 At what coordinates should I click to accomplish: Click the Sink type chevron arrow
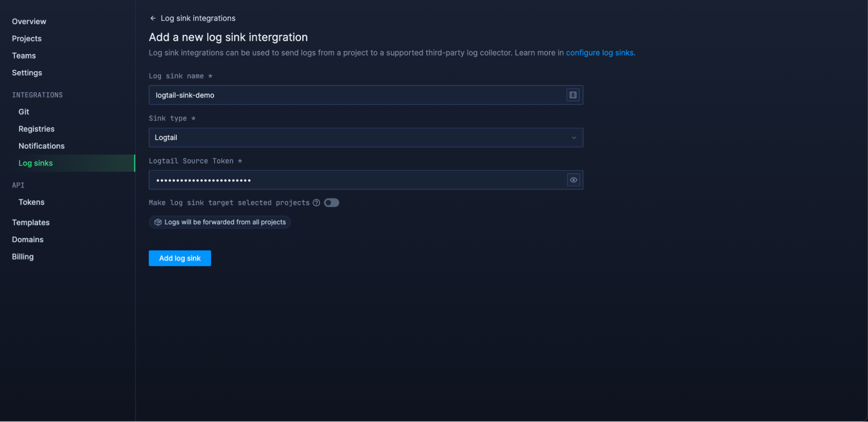(x=574, y=138)
